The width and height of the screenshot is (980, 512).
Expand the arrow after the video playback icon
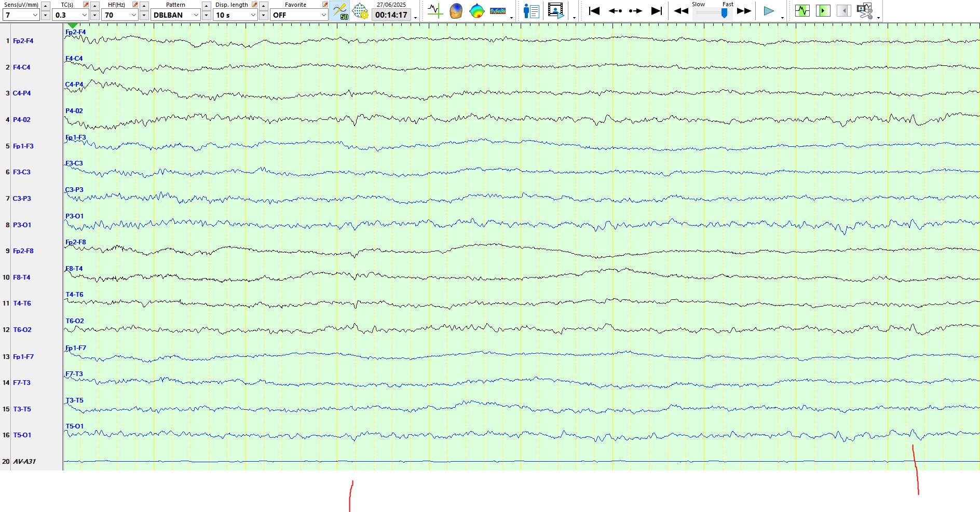[574, 17]
